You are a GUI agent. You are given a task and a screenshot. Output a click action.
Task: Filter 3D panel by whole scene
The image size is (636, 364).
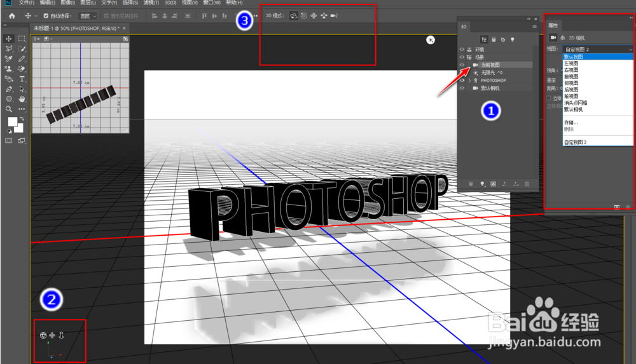click(484, 40)
